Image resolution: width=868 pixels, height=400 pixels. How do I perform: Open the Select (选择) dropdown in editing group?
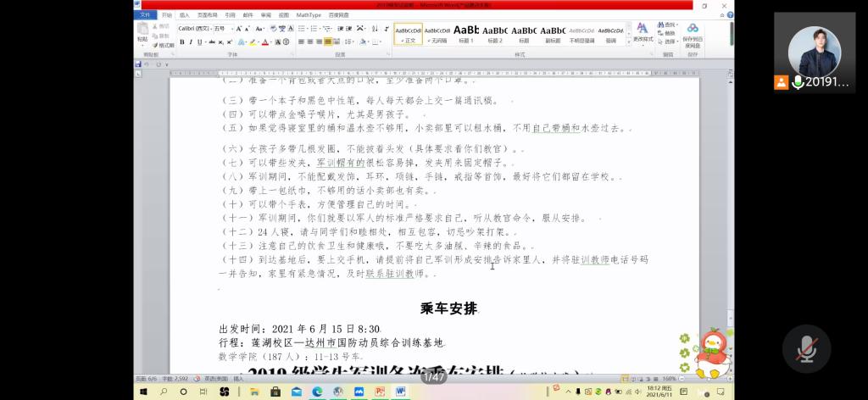click(669, 42)
